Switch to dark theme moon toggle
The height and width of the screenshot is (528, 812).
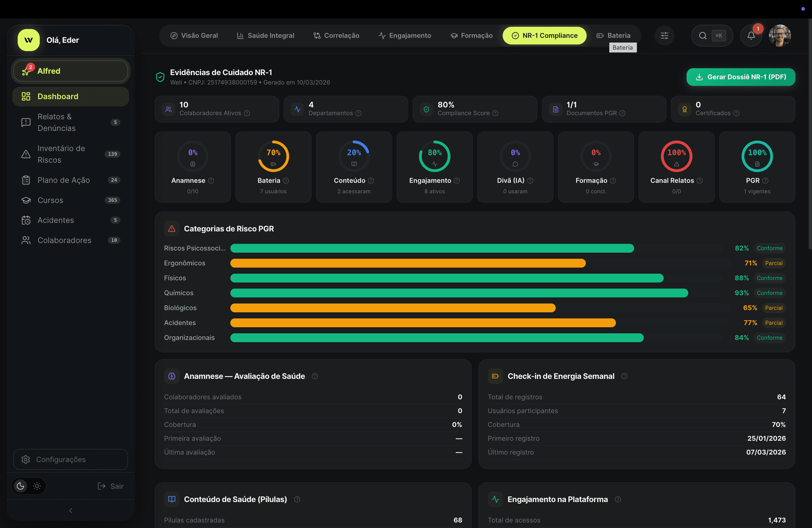[20, 486]
